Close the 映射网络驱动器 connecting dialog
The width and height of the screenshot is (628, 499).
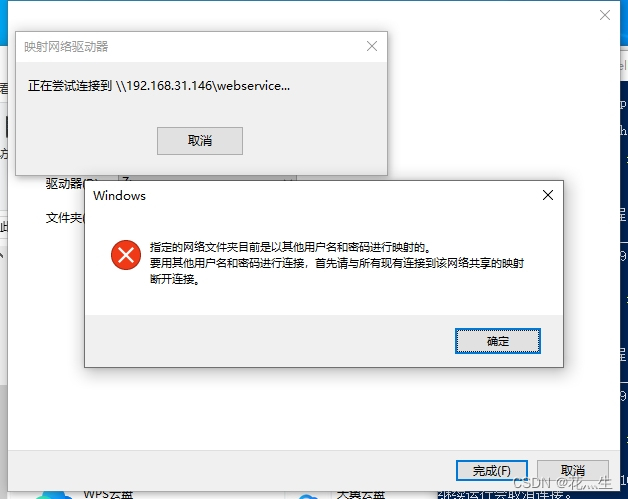372,46
